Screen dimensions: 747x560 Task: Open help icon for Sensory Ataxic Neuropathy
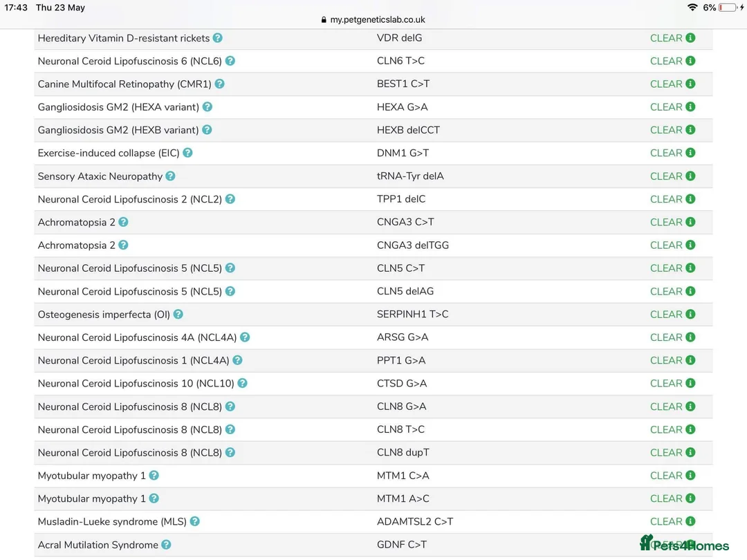[x=171, y=176]
